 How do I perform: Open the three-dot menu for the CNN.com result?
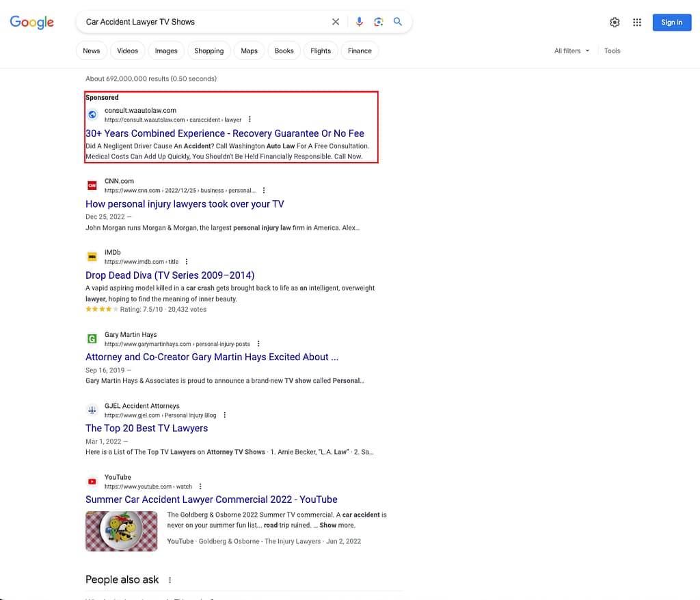coord(264,190)
